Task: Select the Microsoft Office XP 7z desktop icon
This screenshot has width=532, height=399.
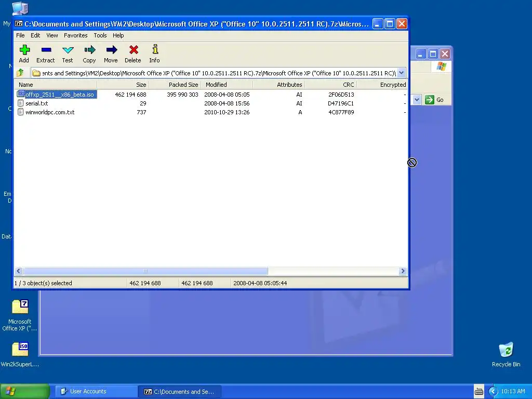Action: [x=20, y=307]
